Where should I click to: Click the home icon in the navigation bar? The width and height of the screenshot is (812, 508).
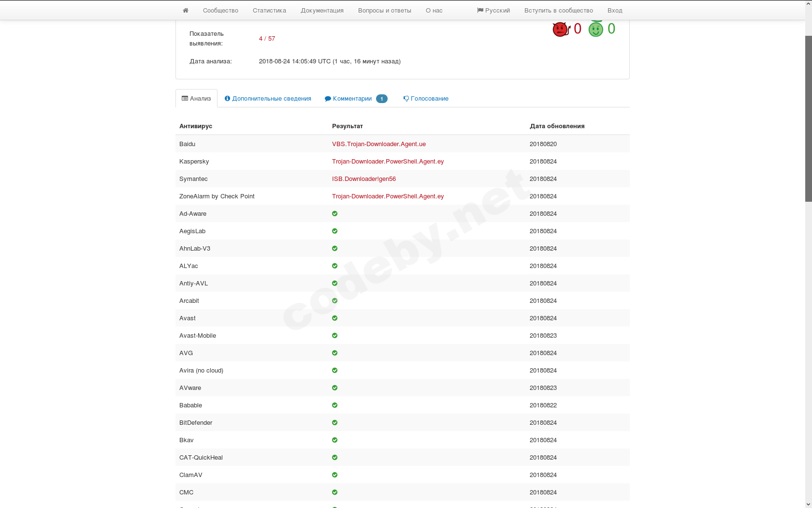[x=186, y=10]
